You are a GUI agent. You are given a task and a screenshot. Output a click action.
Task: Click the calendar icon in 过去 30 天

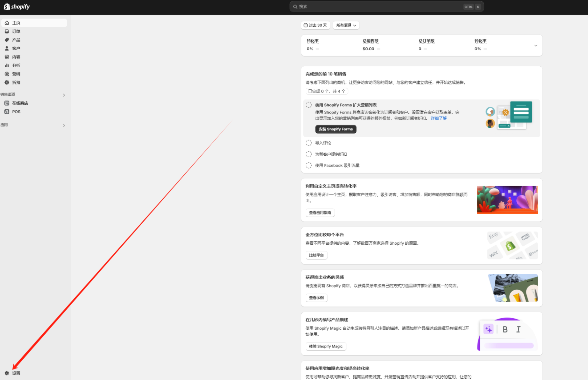point(305,25)
